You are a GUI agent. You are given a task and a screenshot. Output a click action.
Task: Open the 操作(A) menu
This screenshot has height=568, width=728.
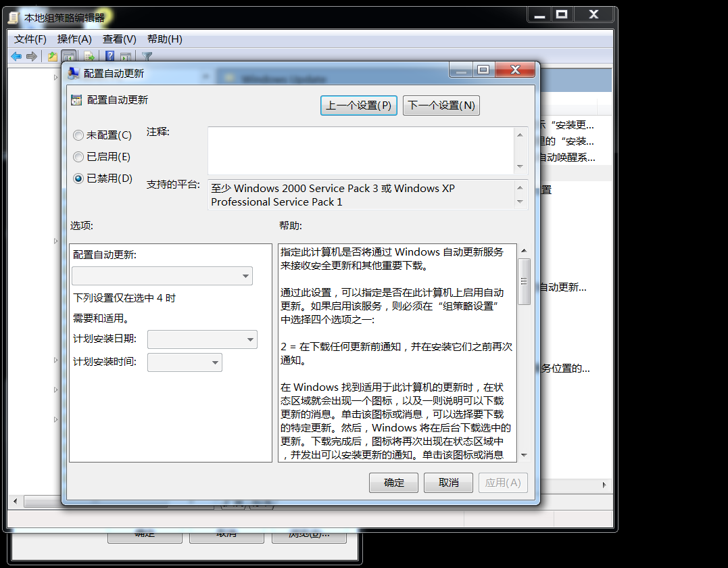click(74, 39)
